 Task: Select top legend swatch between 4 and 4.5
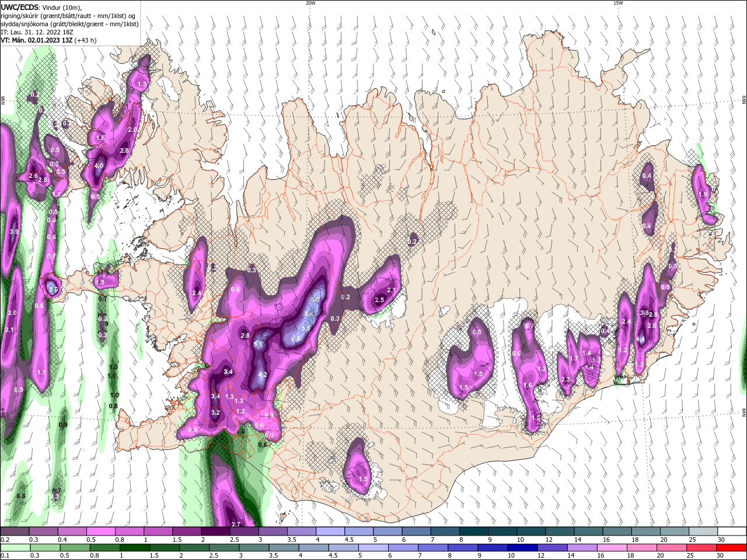pos(331,531)
